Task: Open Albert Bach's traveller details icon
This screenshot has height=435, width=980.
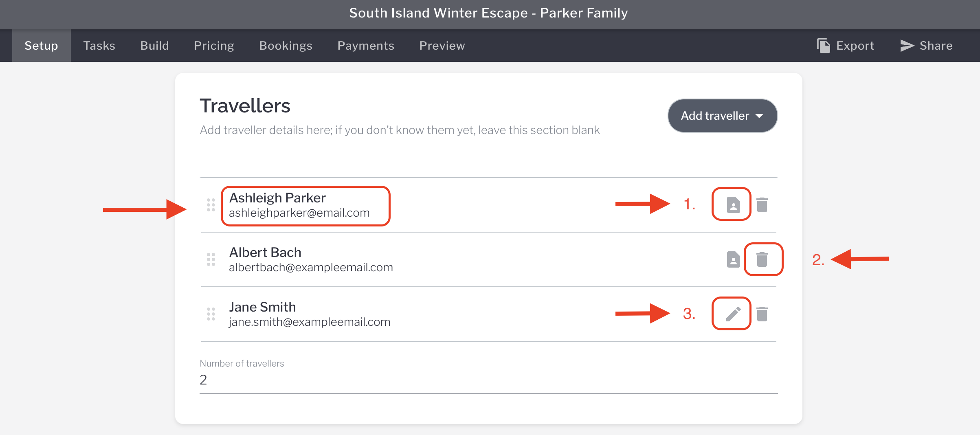Action: coord(733,259)
